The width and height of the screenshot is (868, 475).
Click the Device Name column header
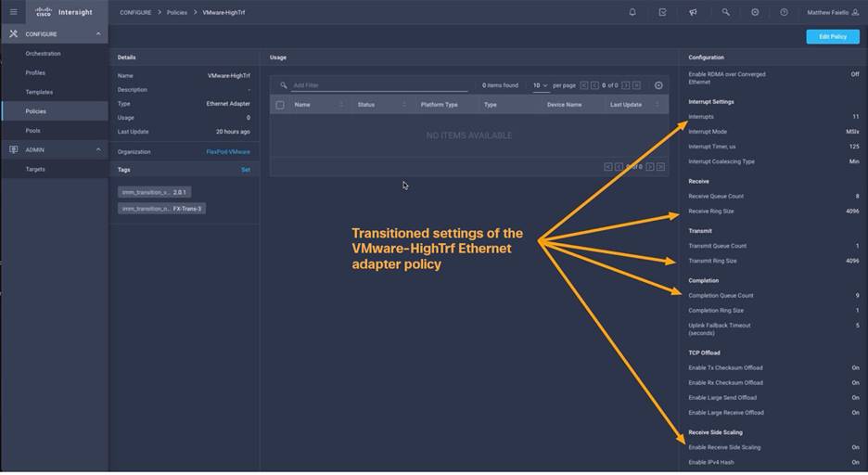click(x=564, y=105)
